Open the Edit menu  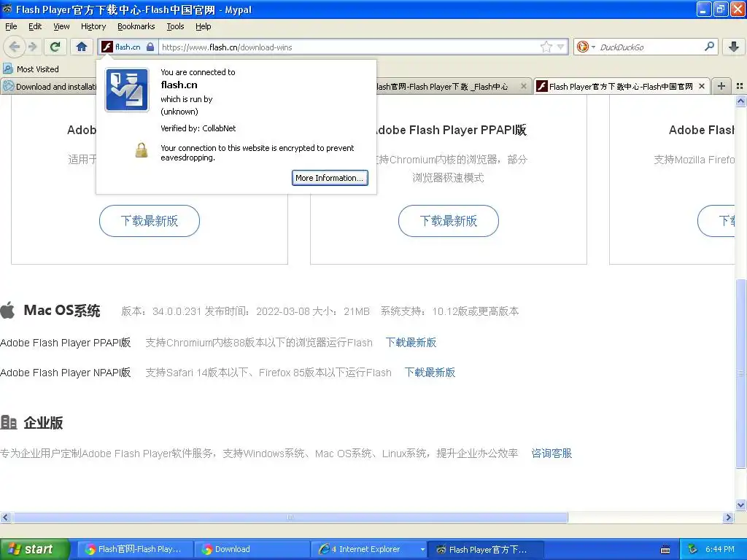[35, 26]
